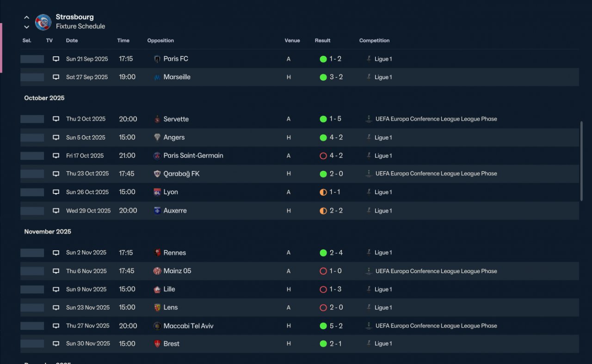Open the Mainz 05 team link

tap(177, 271)
